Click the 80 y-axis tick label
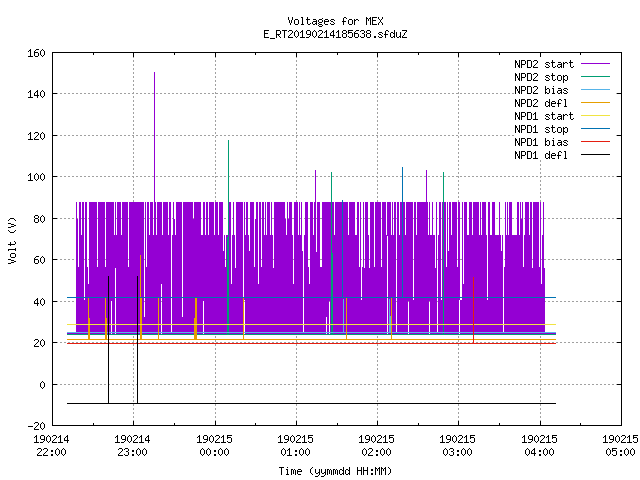640x480 pixels. point(39,219)
